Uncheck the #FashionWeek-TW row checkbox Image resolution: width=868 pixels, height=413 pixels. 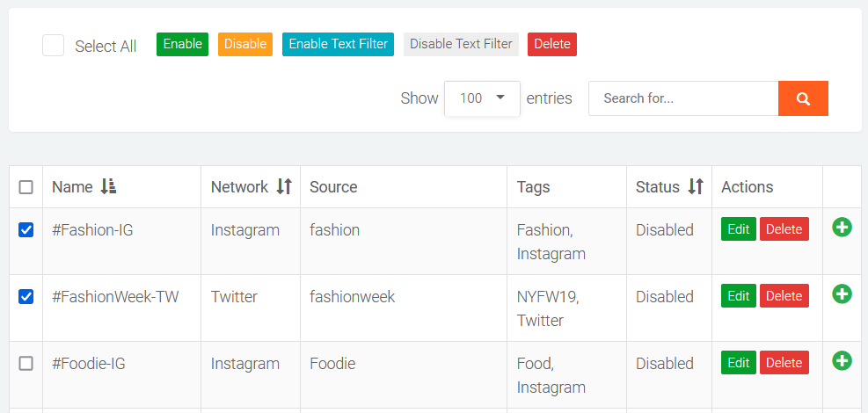click(x=26, y=297)
